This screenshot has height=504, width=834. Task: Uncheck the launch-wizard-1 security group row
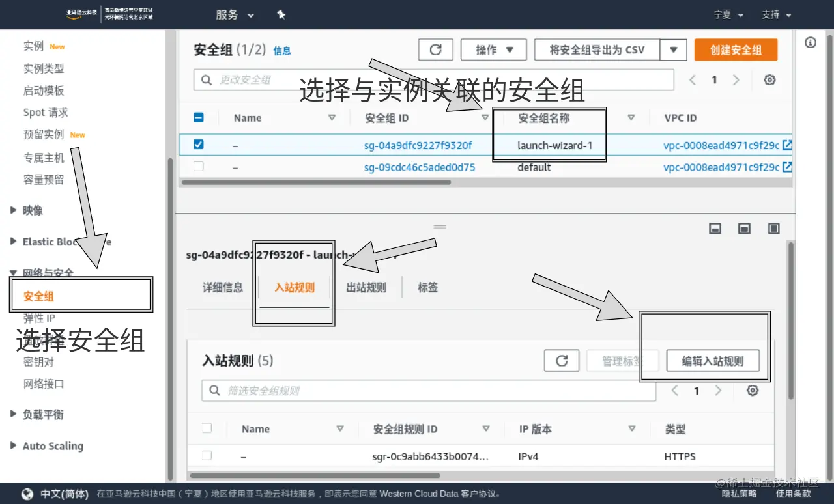pyautogui.click(x=199, y=145)
